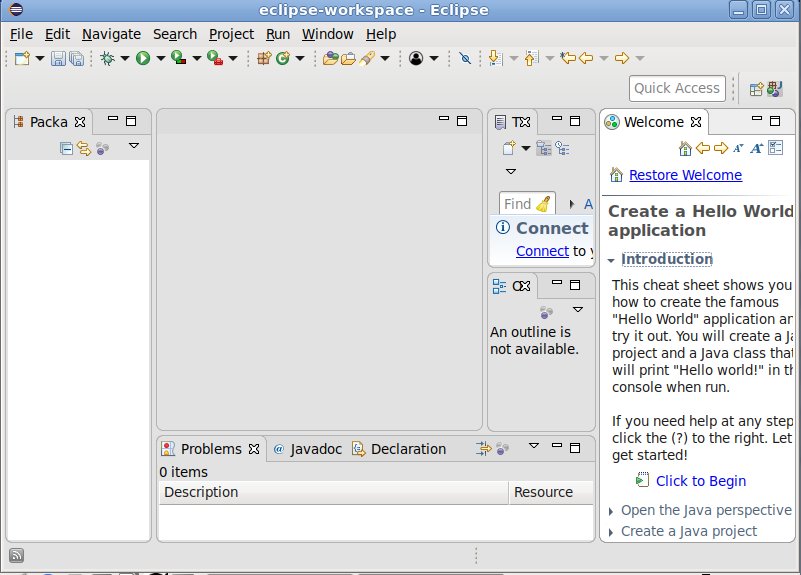Click the New Java Class icon
The image size is (801, 575).
coord(282,58)
